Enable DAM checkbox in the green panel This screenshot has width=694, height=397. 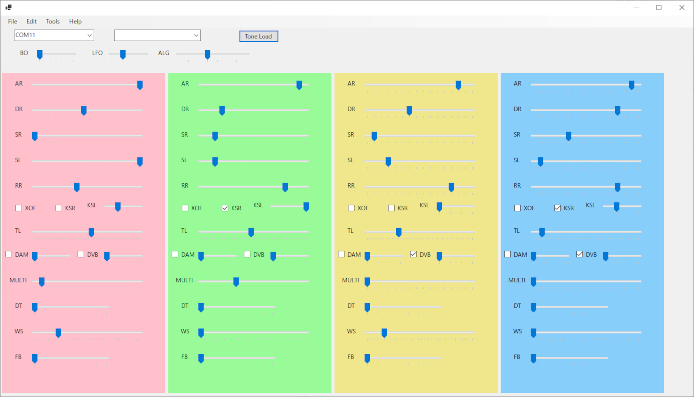pos(175,254)
